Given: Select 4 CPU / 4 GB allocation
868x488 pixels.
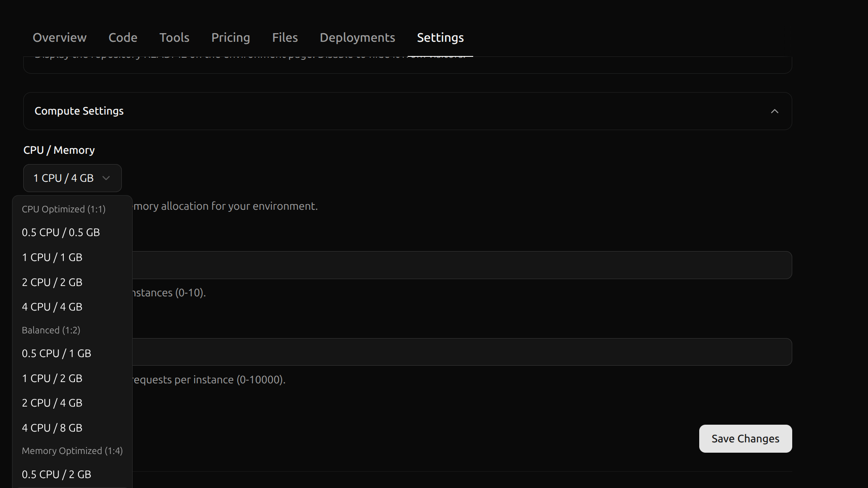Looking at the screenshot, I should click(52, 306).
